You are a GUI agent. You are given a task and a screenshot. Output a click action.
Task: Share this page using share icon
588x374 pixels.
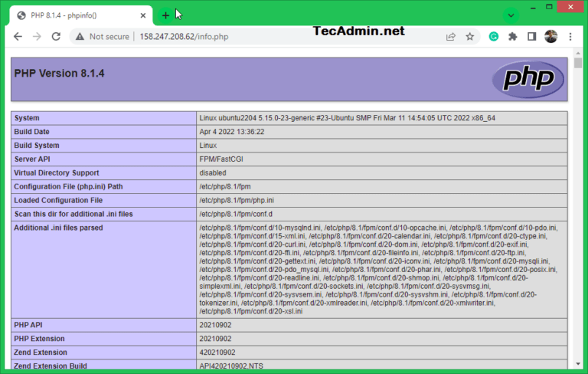click(451, 36)
